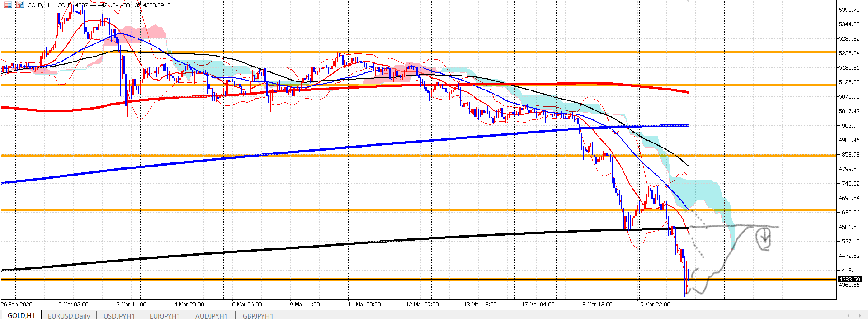Click the right tab scroll arrow

pyautogui.click(x=860, y=315)
